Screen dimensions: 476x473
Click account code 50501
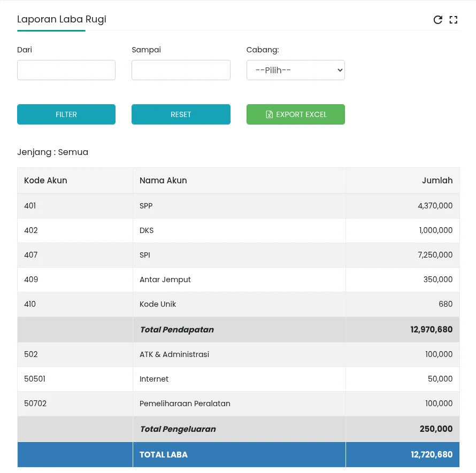click(x=35, y=379)
